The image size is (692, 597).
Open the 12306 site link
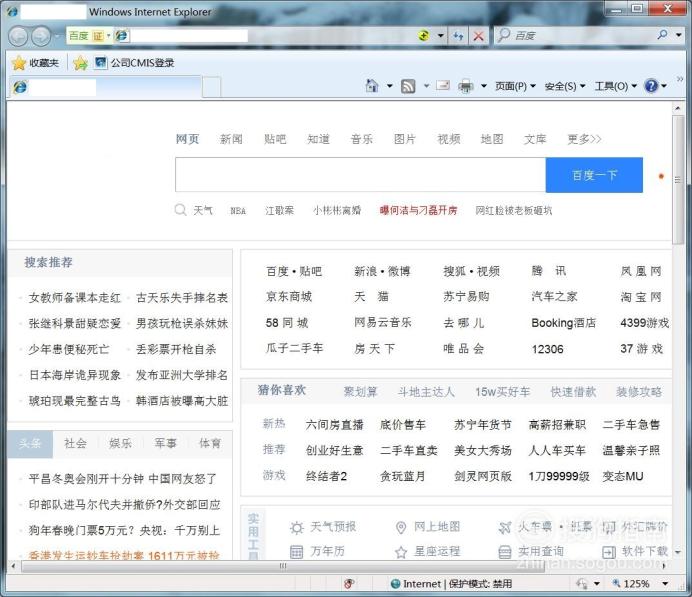[x=548, y=349]
